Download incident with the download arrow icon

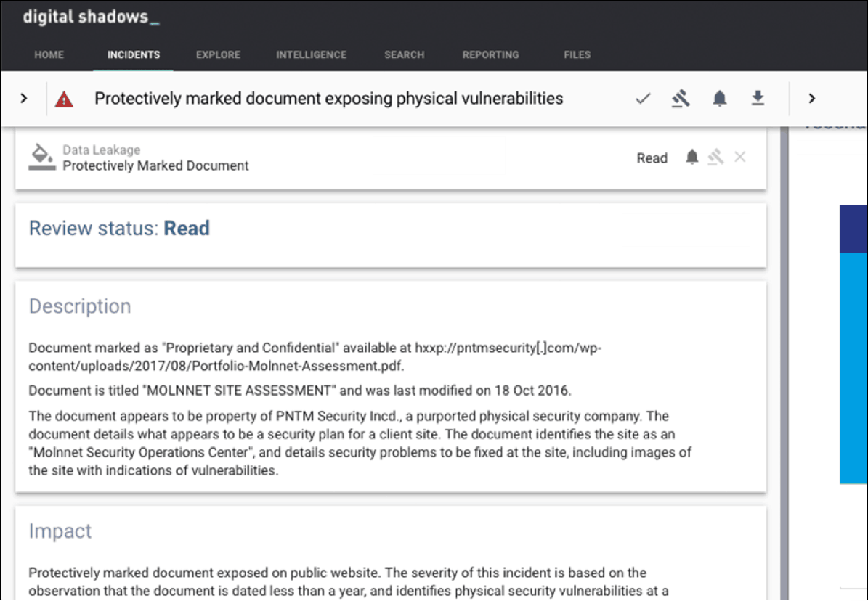pos(758,98)
